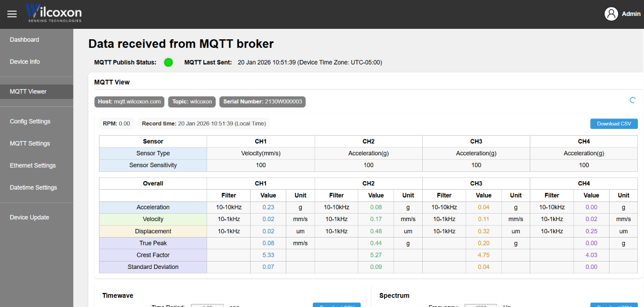The height and width of the screenshot is (307, 644).
Task: Download CSV of MQTT View data
Action: click(613, 123)
